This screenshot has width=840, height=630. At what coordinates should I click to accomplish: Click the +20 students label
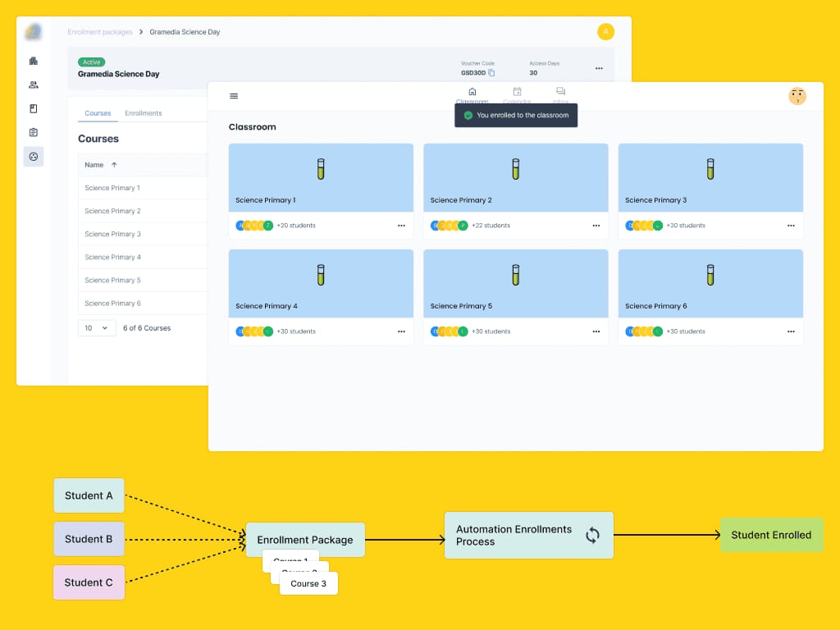295,226
